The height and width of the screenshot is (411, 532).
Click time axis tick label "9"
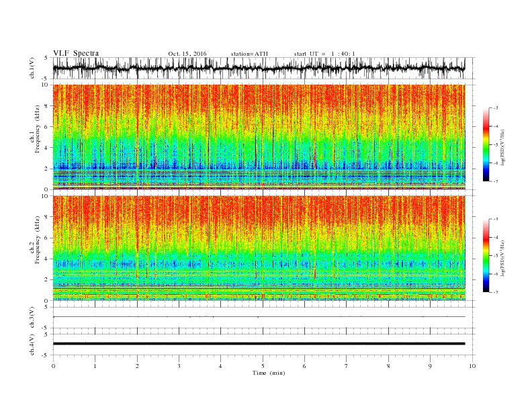(430, 366)
